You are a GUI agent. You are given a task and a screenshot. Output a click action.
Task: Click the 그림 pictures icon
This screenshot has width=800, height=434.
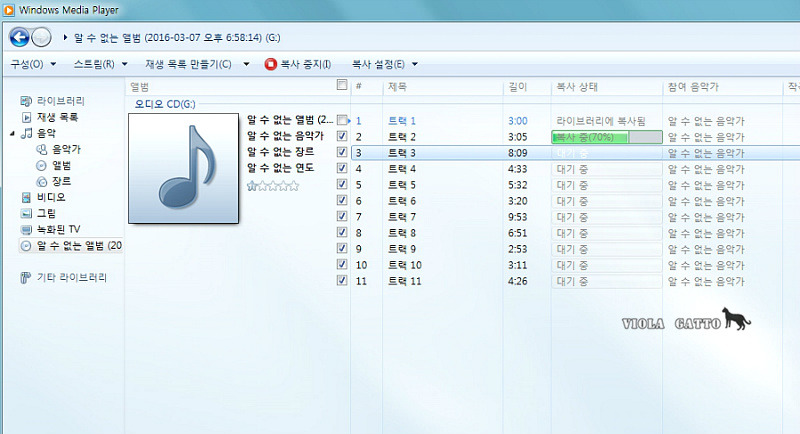(x=26, y=213)
